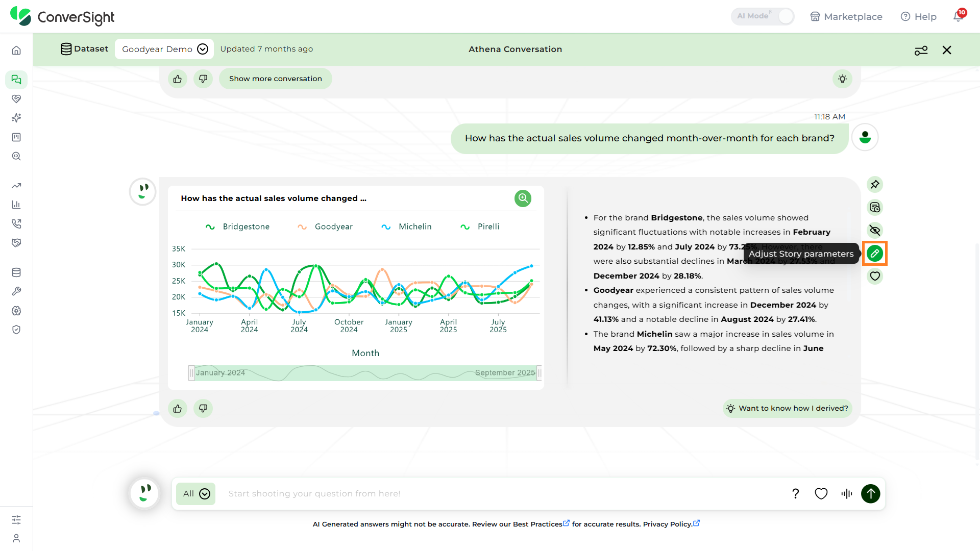Click Want to know how I derived?
980x551 pixels.
(x=787, y=408)
